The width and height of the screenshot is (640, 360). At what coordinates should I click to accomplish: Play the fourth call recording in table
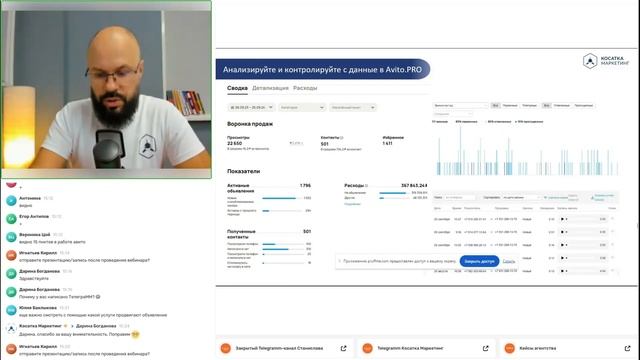[x=562, y=258]
